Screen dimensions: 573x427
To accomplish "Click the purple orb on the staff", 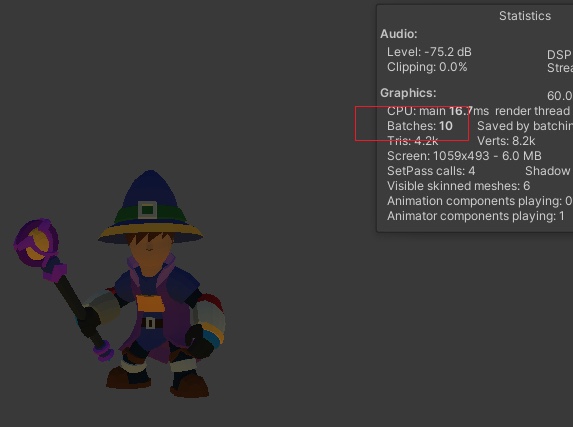I will click(x=37, y=242).
